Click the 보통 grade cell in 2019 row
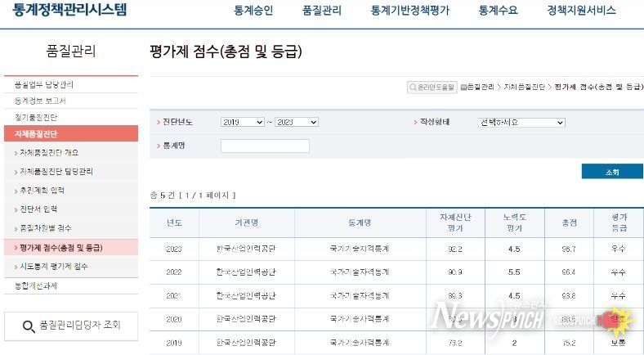The width and height of the screenshot is (644, 355). point(618,343)
